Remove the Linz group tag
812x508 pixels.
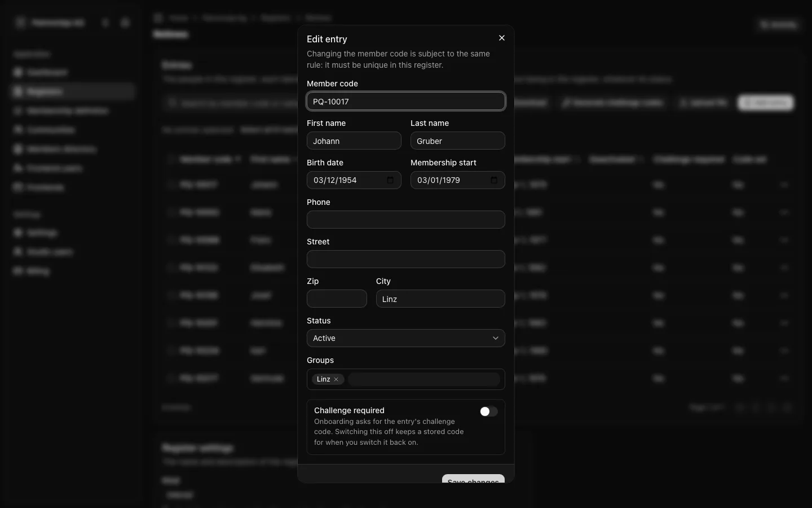[x=336, y=379]
